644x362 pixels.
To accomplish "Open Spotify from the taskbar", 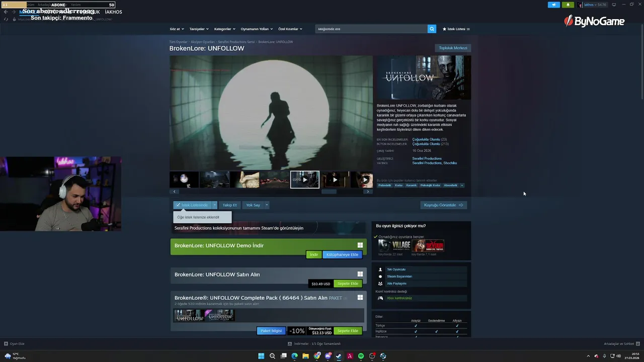I will point(361,356).
